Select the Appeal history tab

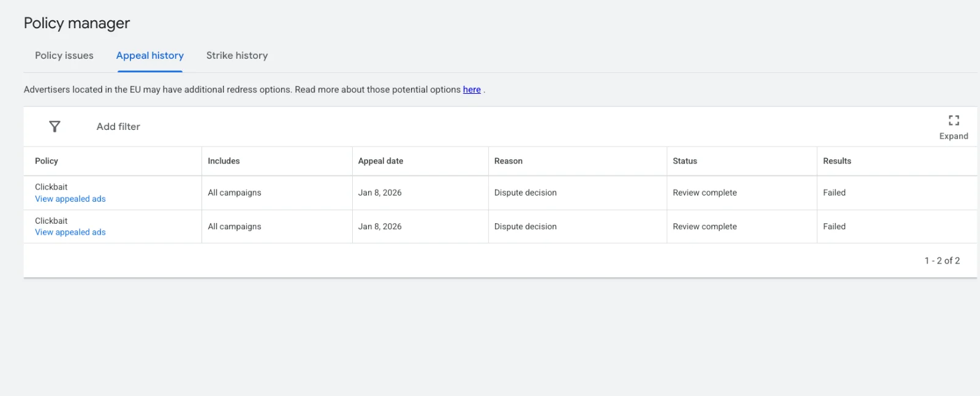tap(150, 55)
